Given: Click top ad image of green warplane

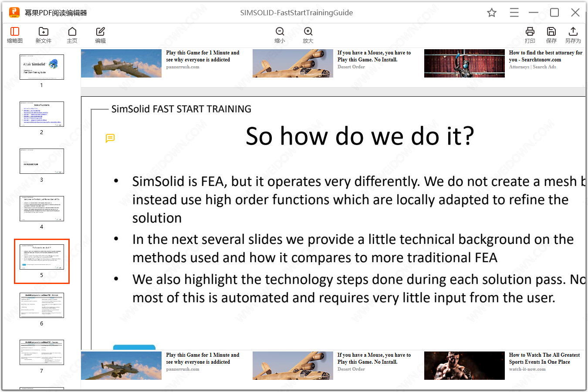Looking at the screenshot, I should 121,63.
